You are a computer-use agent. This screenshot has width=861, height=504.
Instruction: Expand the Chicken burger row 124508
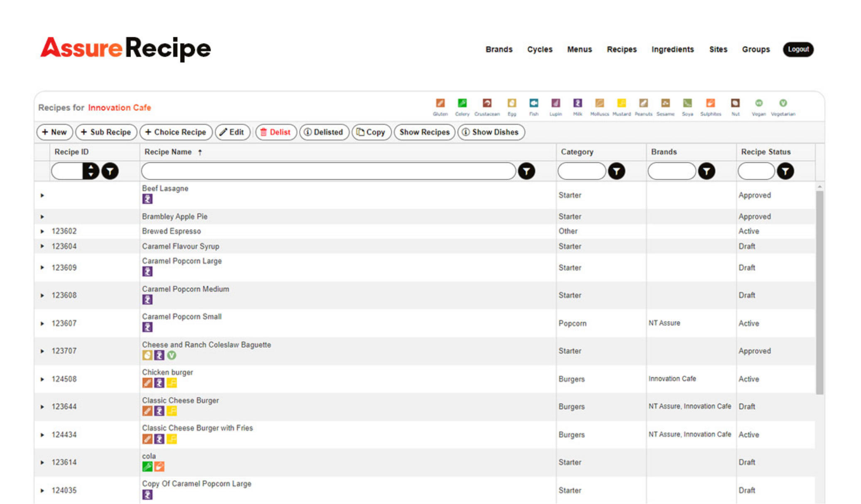(x=42, y=379)
